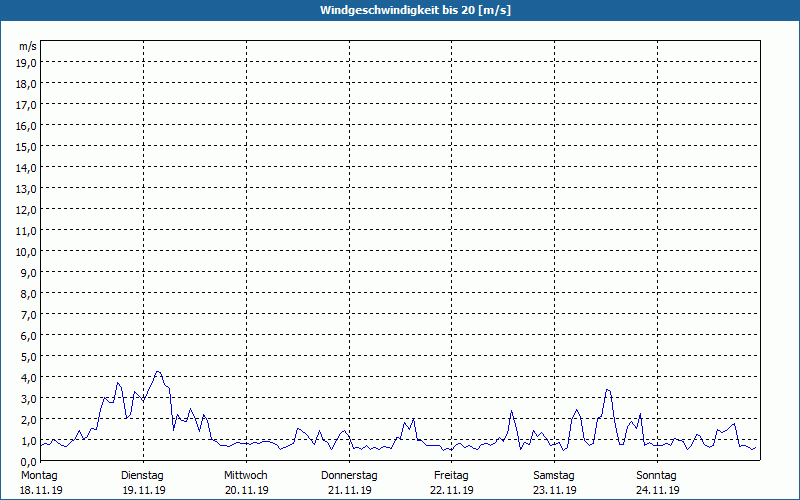Click the 12,0 y-axis label
Screen dimensions: 800x500
(27, 210)
